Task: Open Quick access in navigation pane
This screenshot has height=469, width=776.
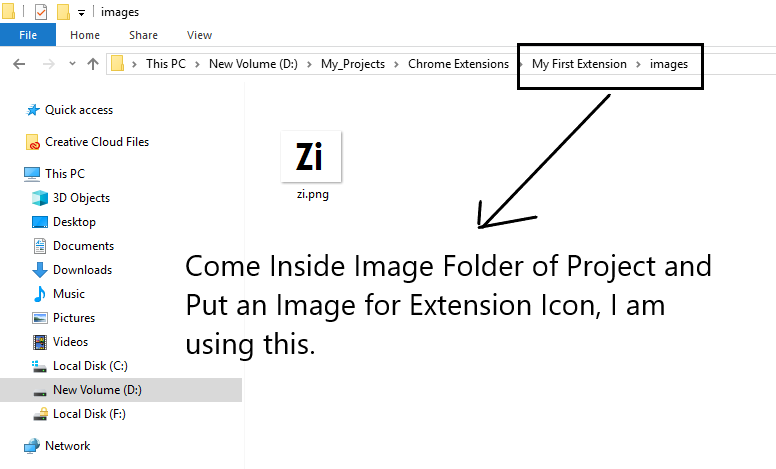Action: (79, 110)
